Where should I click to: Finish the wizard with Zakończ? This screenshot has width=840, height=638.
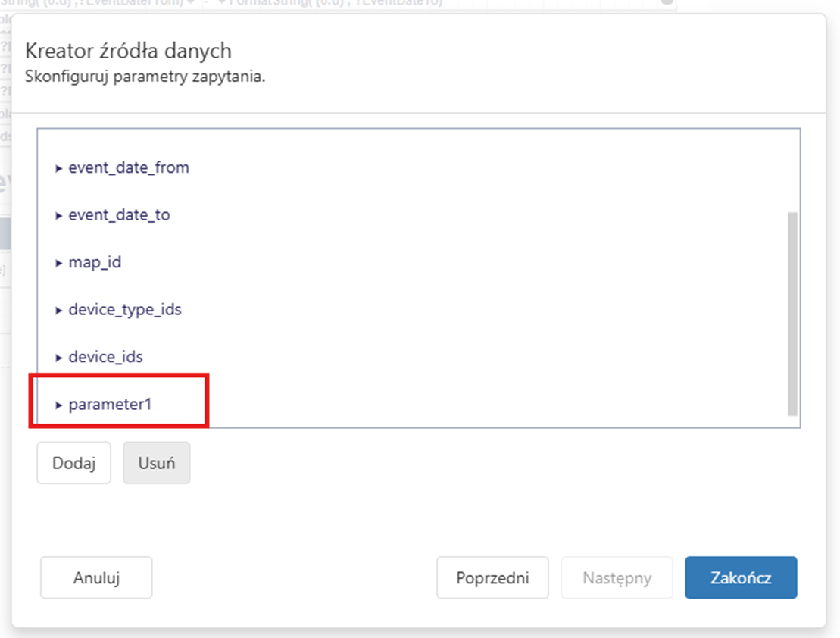(x=741, y=578)
